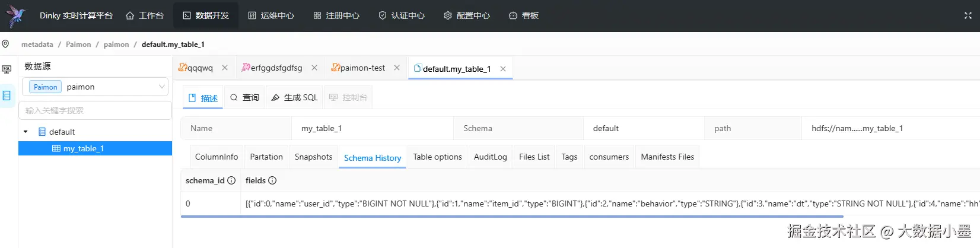The width and height of the screenshot is (980, 248).
Task: Select the datasource catalog sidebar icon
Action: click(7, 96)
